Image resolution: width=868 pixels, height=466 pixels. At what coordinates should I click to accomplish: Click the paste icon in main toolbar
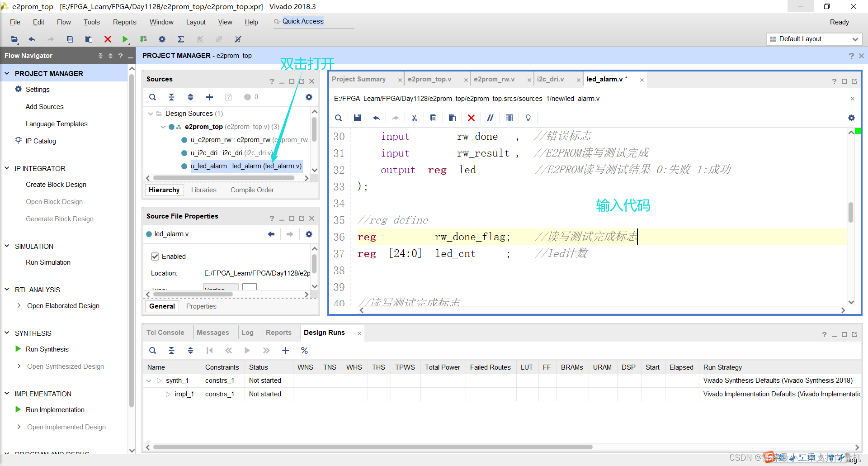[x=89, y=39]
